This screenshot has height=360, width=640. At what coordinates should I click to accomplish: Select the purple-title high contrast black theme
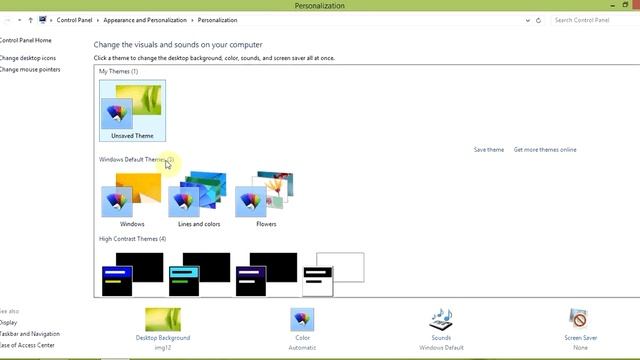tap(266, 274)
